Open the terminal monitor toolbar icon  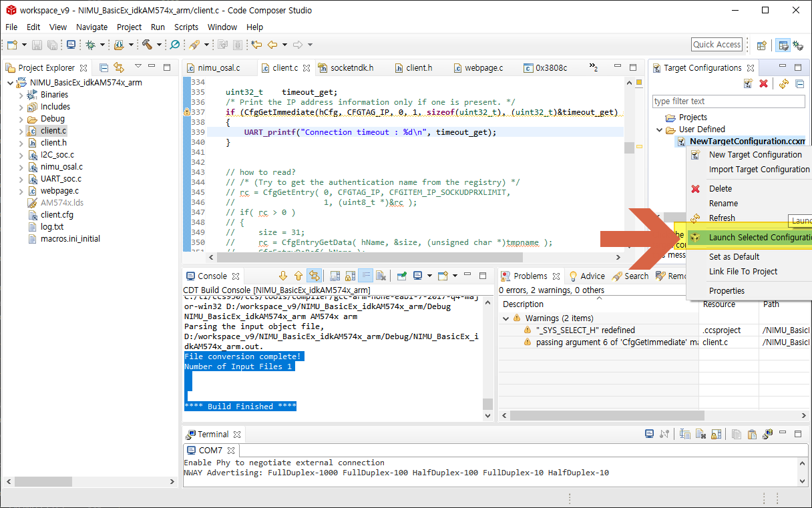tap(71, 45)
